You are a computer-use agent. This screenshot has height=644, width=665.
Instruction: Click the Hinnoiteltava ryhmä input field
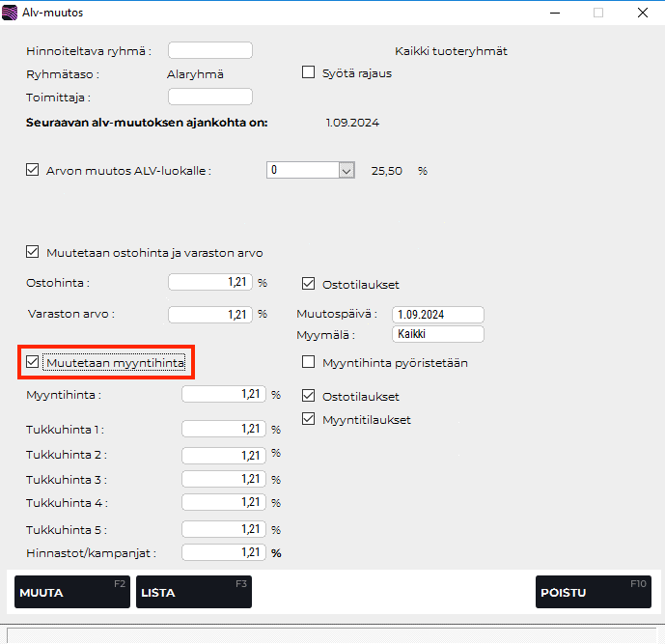(209, 50)
